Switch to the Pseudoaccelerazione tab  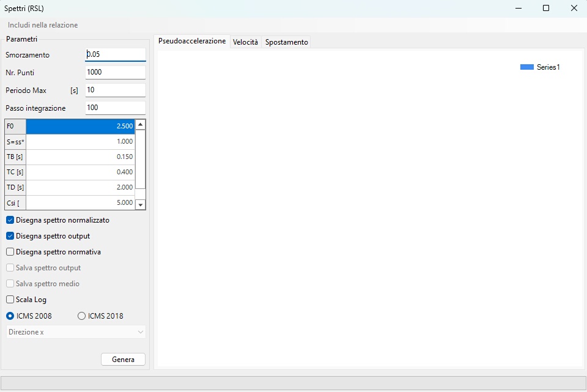tap(192, 41)
